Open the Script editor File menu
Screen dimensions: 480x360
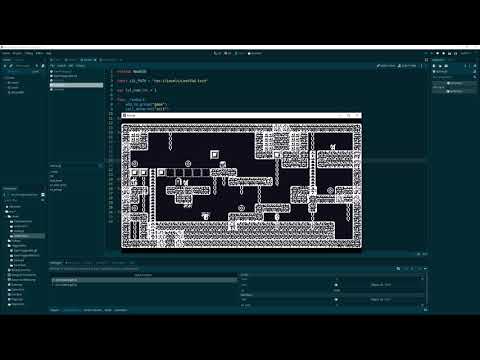point(52,66)
